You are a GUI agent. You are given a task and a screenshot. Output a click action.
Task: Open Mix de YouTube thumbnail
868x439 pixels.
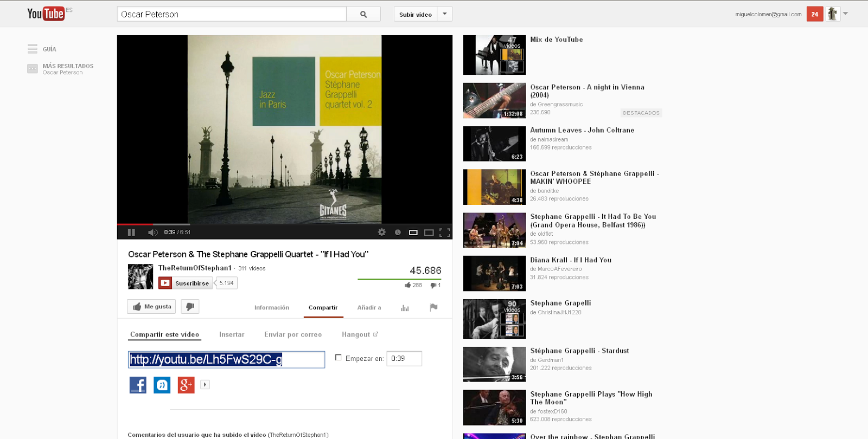click(x=494, y=55)
